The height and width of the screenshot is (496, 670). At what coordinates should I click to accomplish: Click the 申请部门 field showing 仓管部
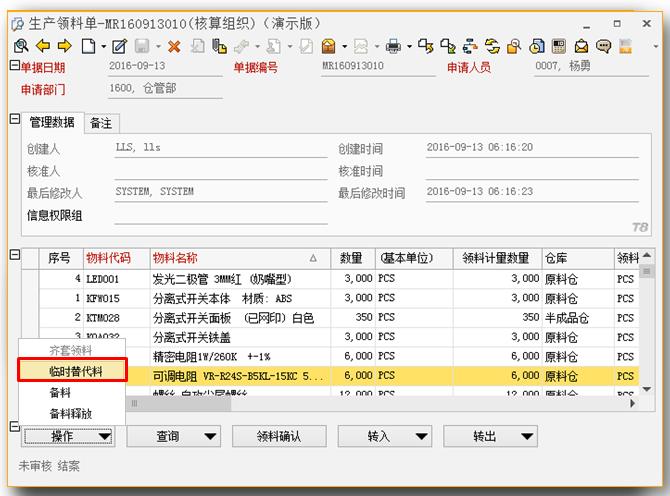165,88
